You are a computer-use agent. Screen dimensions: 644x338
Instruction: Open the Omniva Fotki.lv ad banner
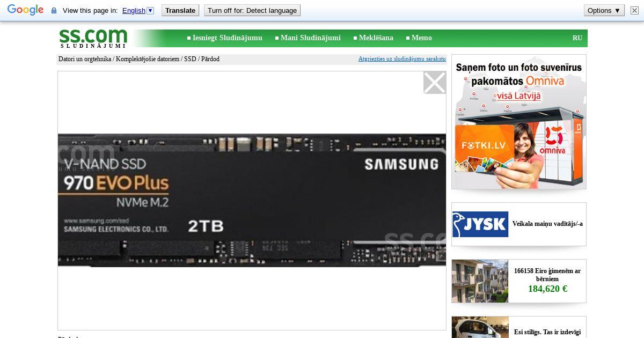519,122
